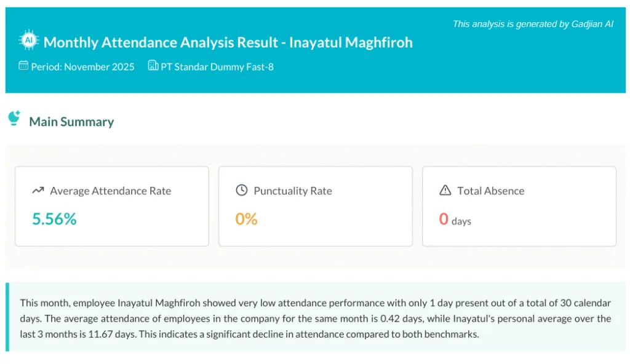
Task: Click the clock icon for Punctuality Rate
Action: point(242,191)
